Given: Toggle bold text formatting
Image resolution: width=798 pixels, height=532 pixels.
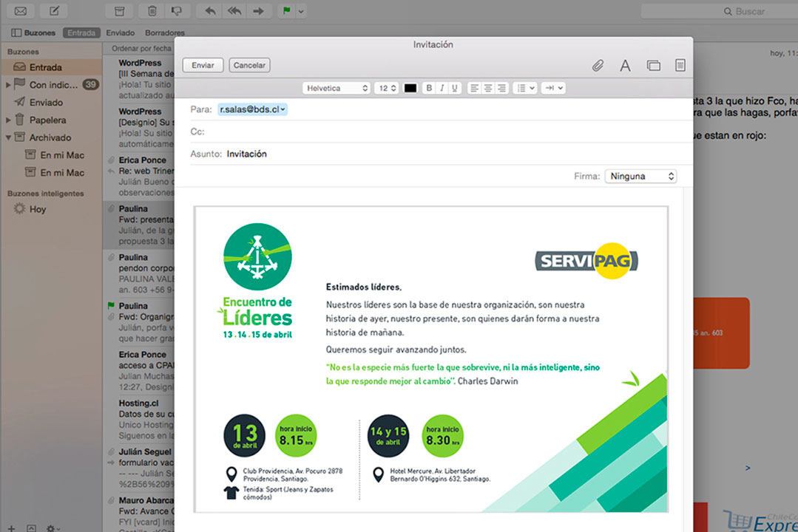Looking at the screenshot, I should click(x=429, y=88).
